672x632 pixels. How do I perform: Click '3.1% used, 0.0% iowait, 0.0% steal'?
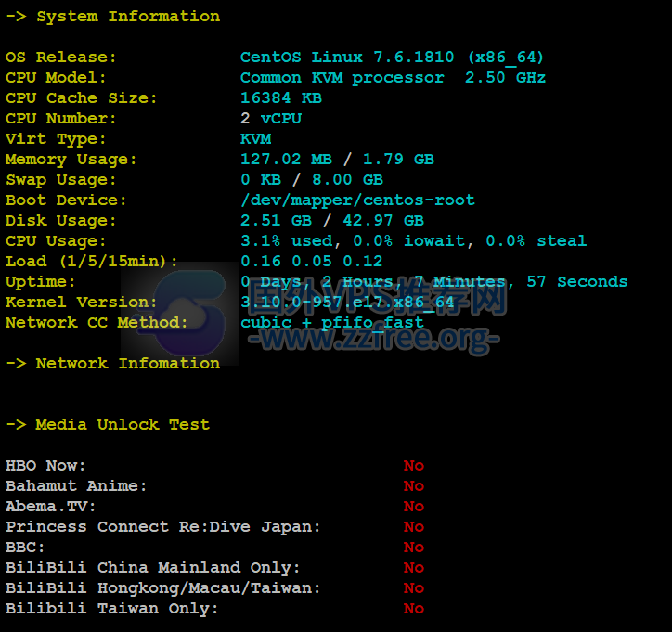coord(414,240)
